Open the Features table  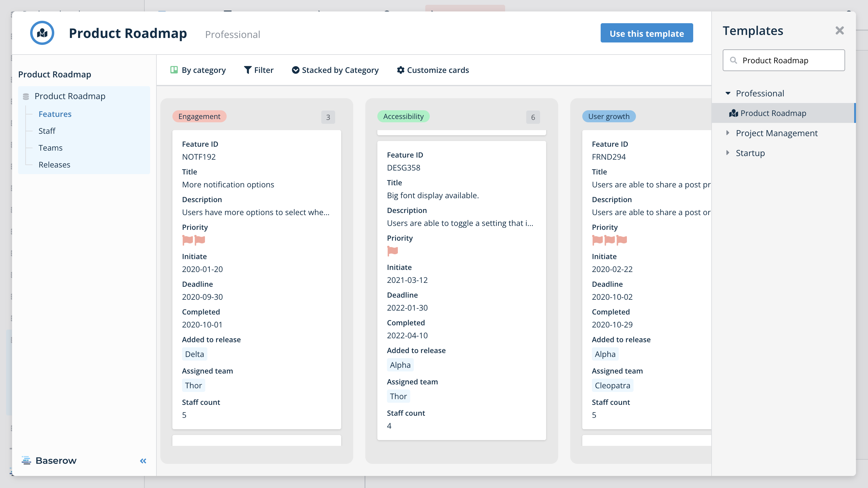click(55, 114)
